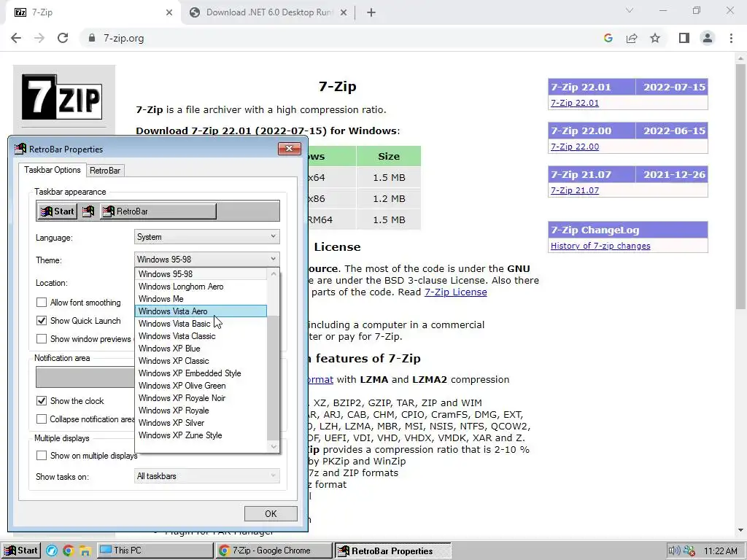Share this page icon
The width and height of the screenshot is (747, 560).
tap(632, 38)
